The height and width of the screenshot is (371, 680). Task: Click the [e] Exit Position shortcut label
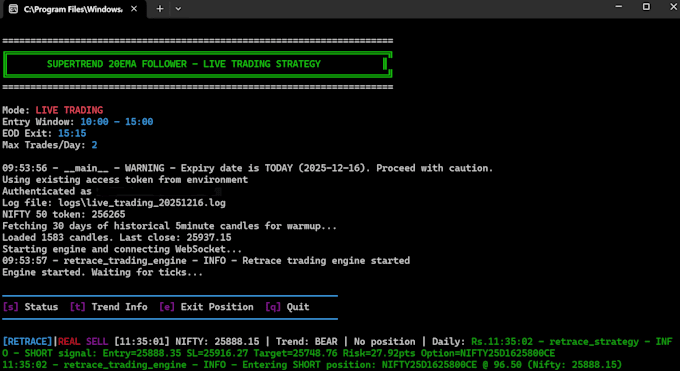pyautogui.click(x=206, y=307)
